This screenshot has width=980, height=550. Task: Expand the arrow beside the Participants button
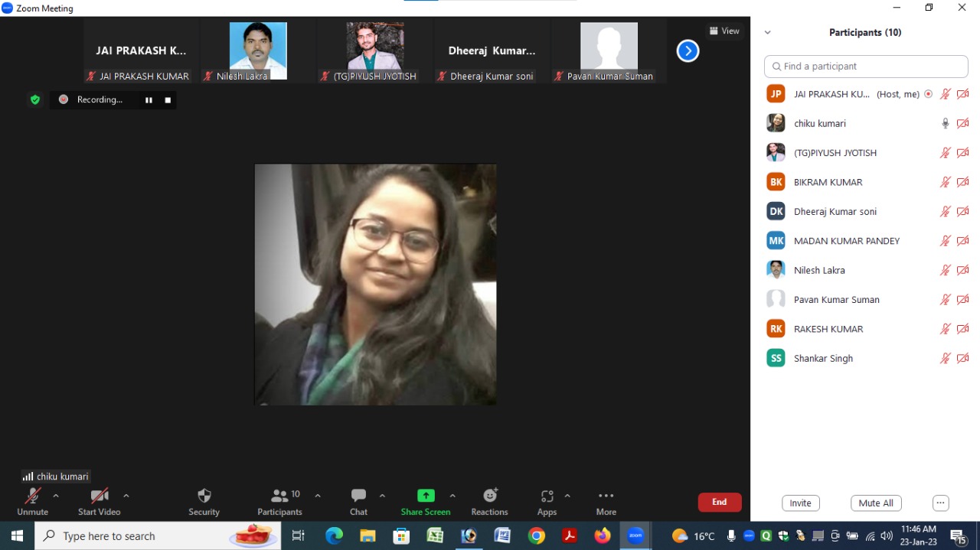(x=318, y=496)
